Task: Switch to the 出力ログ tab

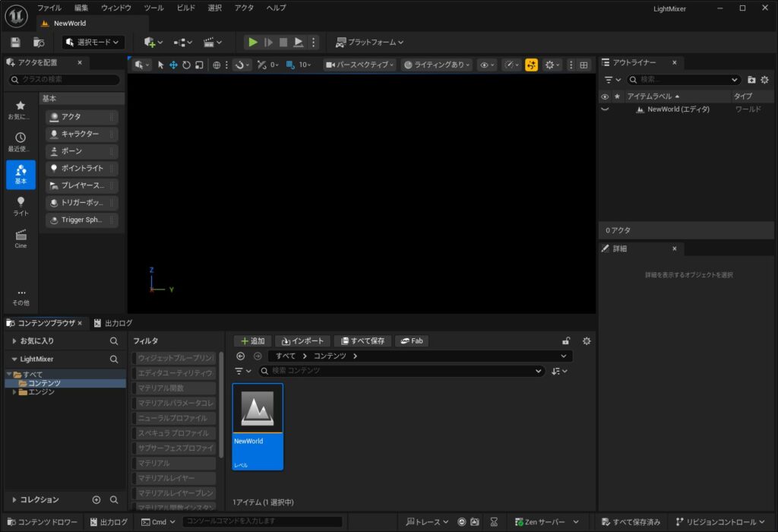Action: [x=113, y=323]
